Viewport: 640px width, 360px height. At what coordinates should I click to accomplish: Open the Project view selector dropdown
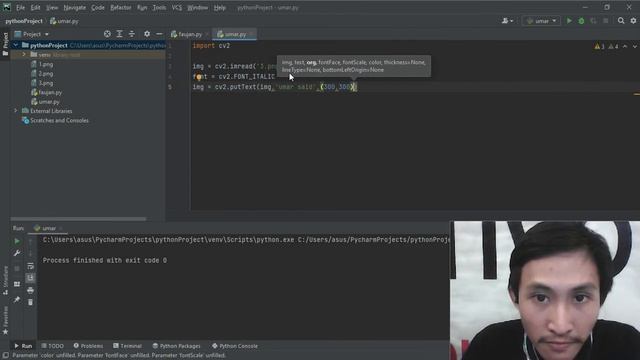click(x=32, y=34)
